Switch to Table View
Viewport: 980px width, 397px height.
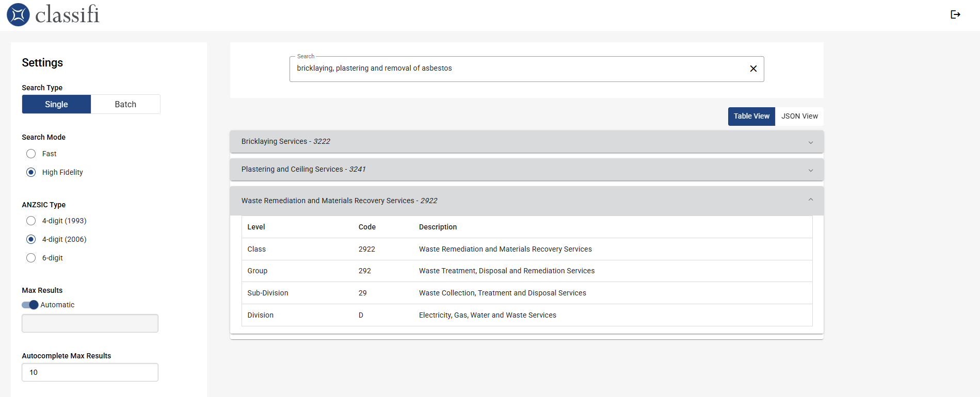coord(751,117)
